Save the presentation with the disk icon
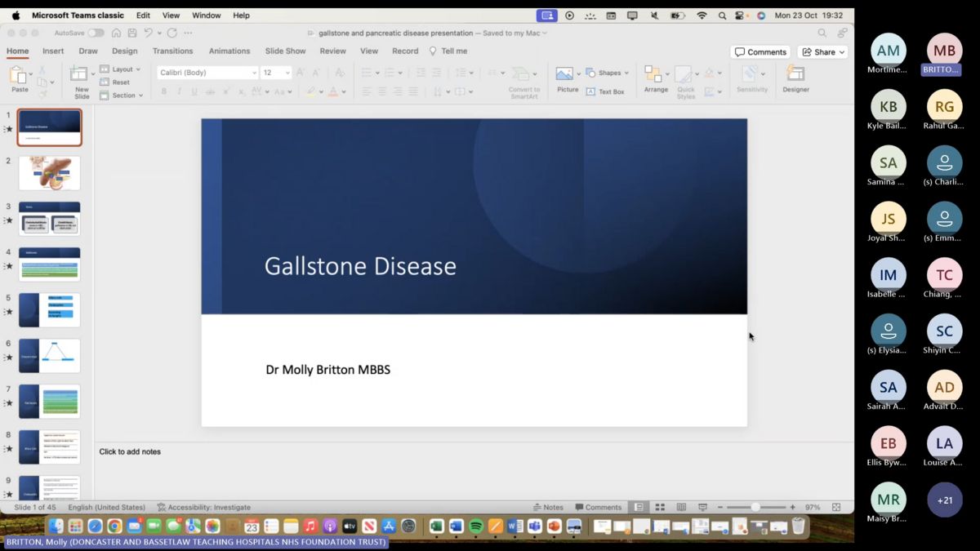The image size is (980, 551). [132, 33]
